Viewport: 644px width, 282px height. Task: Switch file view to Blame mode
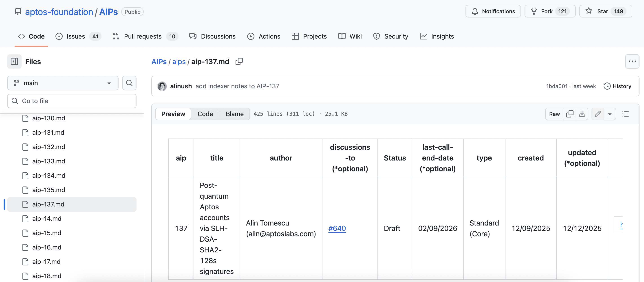click(234, 114)
